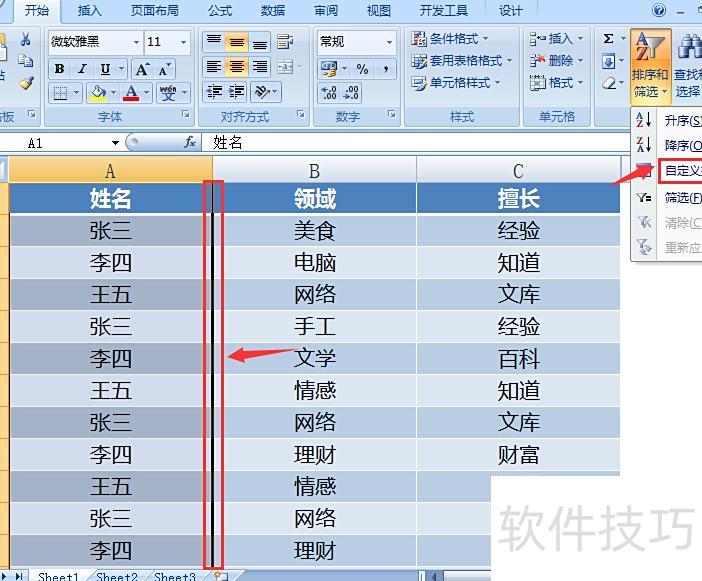Increase decimal places
Viewport: 702px width, 581px height.
click(x=329, y=93)
